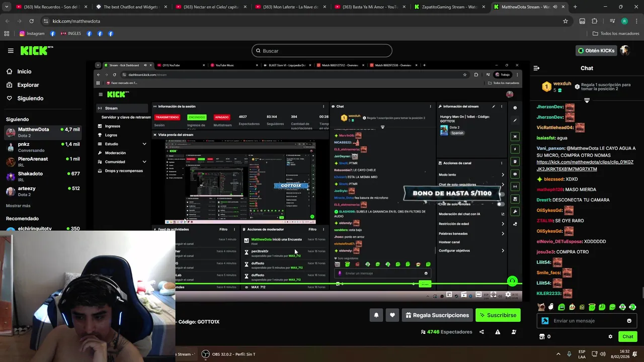The image size is (644, 362).
Task: Collapse the chat panel with arrow icon
Action: pyautogui.click(x=536, y=68)
